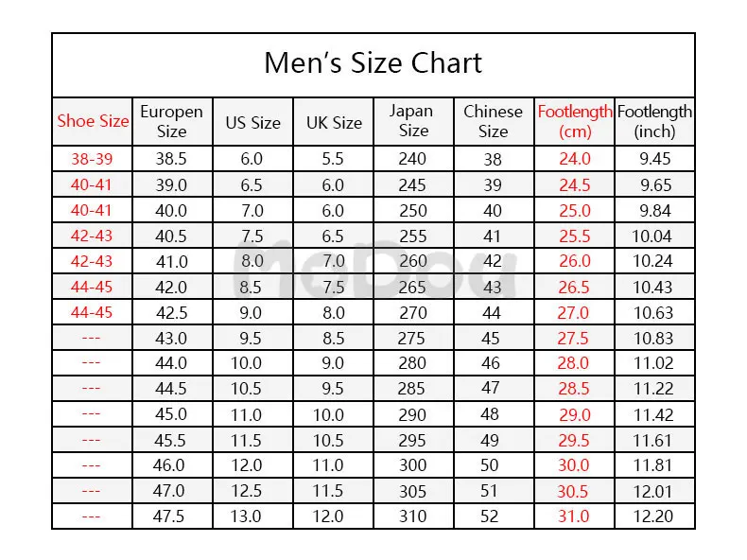Screen dimensions: 747x560
Task: Select footlength 31.0 cm cell
Action: click(x=575, y=516)
